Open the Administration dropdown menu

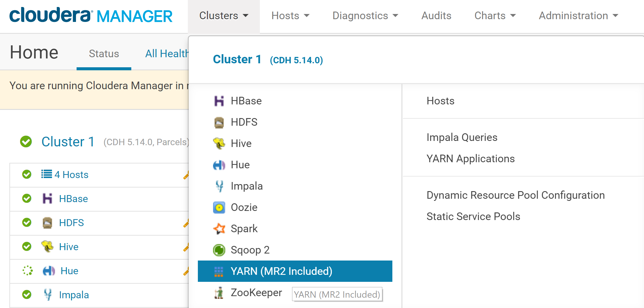coord(578,16)
